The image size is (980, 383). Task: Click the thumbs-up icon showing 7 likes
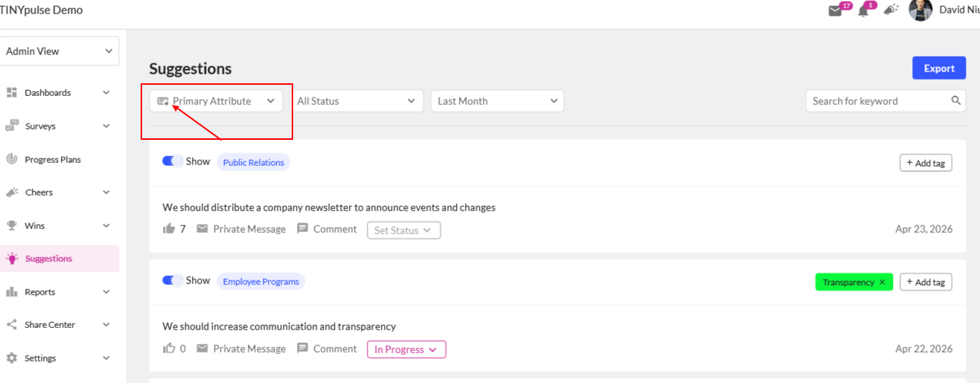tap(169, 229)
